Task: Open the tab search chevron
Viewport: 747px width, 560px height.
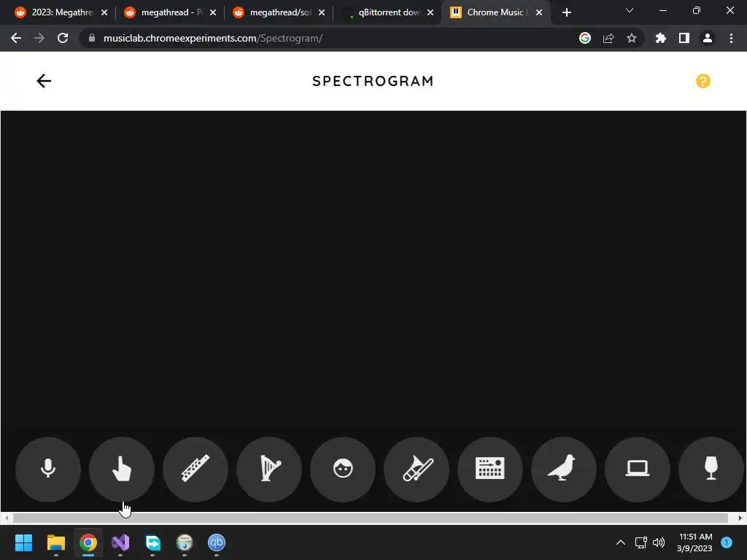Action: point(630,10)
